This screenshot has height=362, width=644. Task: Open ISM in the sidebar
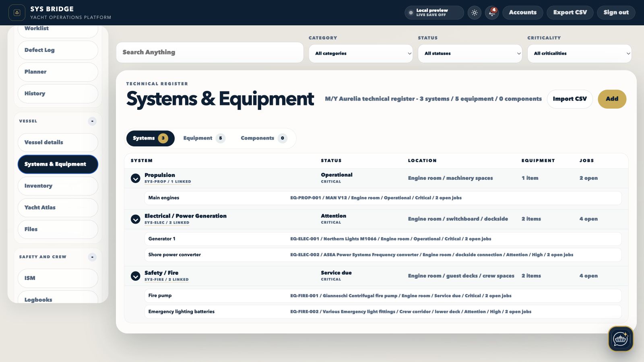click(58, 278)
